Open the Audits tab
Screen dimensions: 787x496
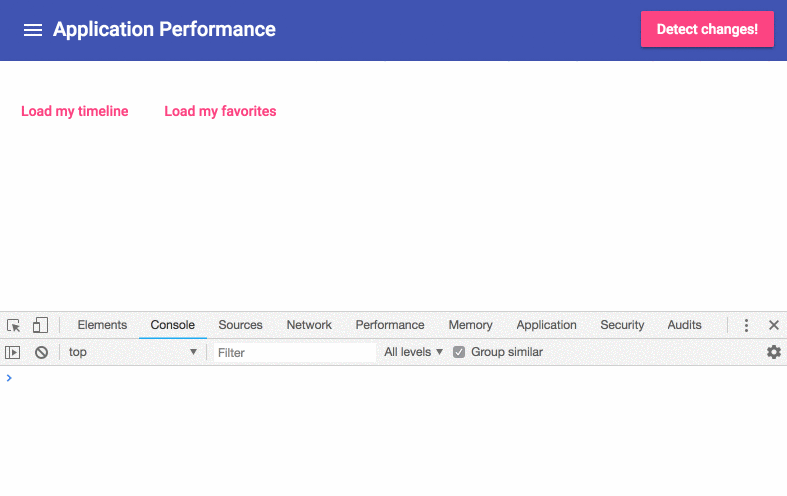[x=685, y=325]
